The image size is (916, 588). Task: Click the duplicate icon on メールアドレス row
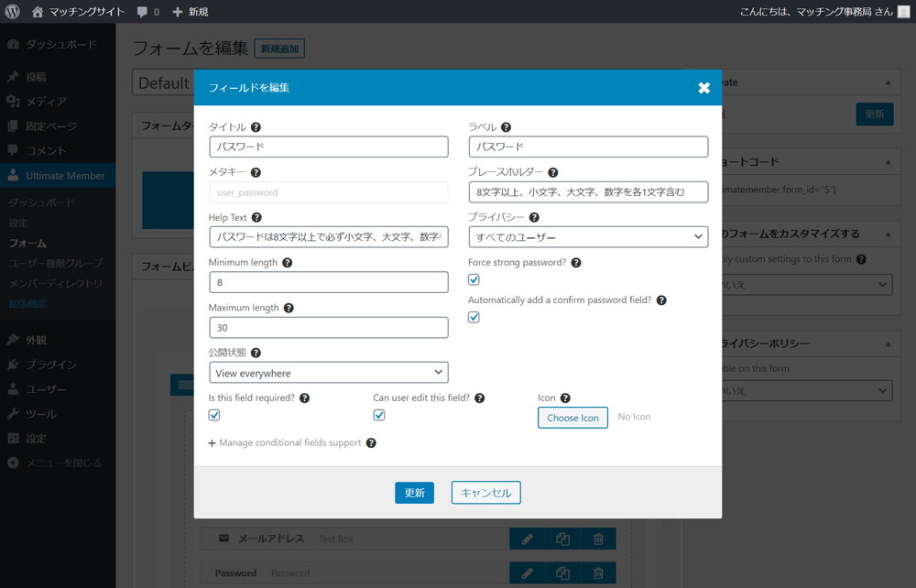click(x=562, y=539)
